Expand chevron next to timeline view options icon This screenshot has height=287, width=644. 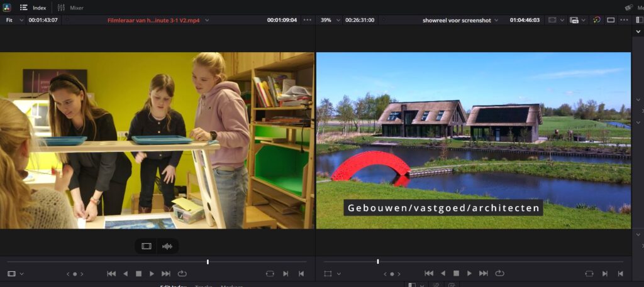pos(562,20)
